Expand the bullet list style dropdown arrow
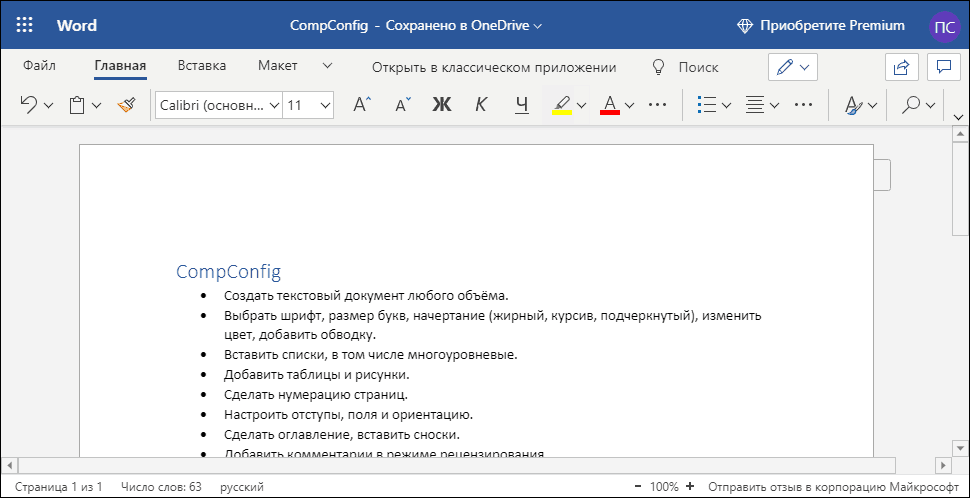970x498 pixels. click(x=727, y=104)
